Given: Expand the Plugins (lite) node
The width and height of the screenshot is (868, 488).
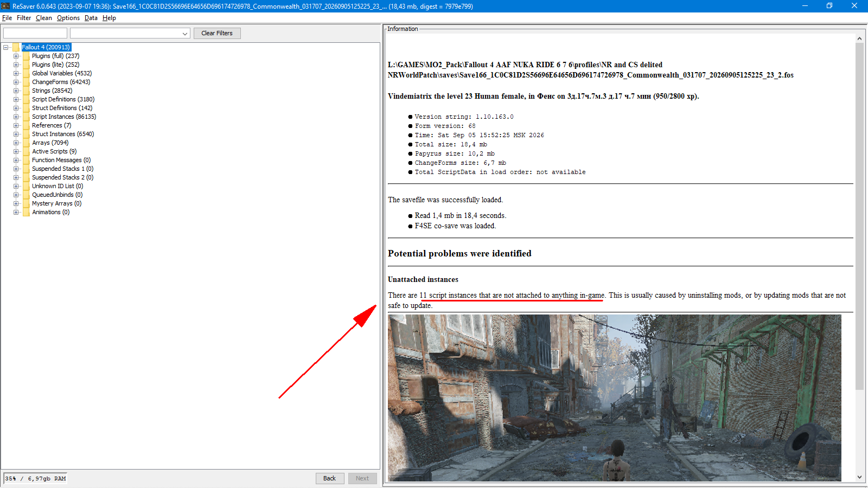Looking at the screenshot, I should (16, 65).
